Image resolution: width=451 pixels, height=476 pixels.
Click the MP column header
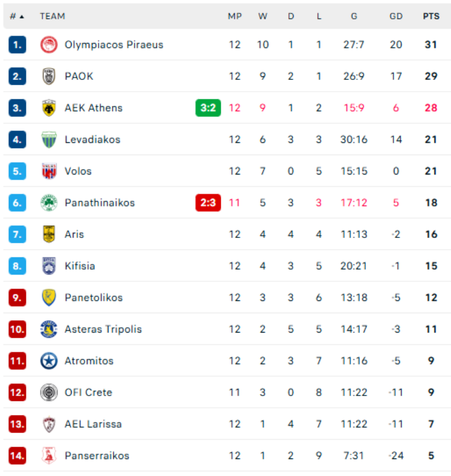[235, 16]
